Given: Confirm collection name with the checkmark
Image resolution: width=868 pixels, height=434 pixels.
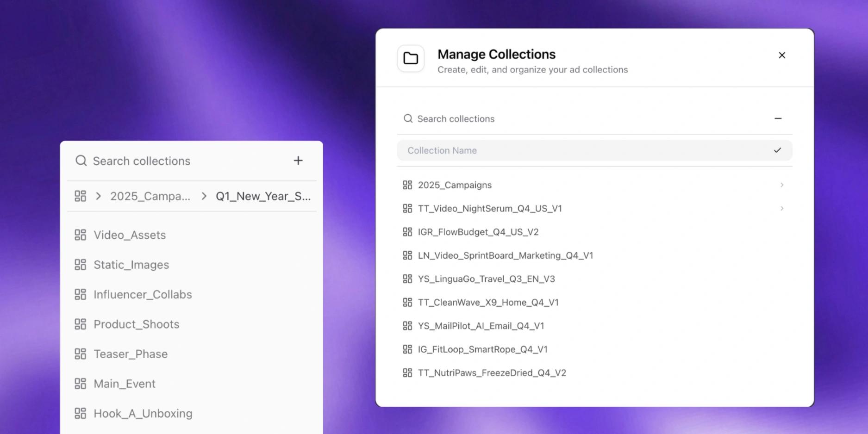Looking at the screenshot, I should point(777,150).
